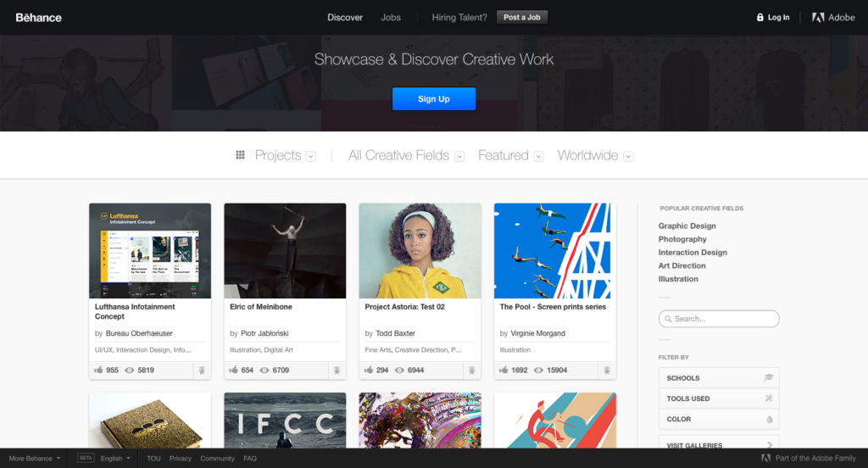
Task: Click the Tools Used wrench icon
Action: point(768,398)
